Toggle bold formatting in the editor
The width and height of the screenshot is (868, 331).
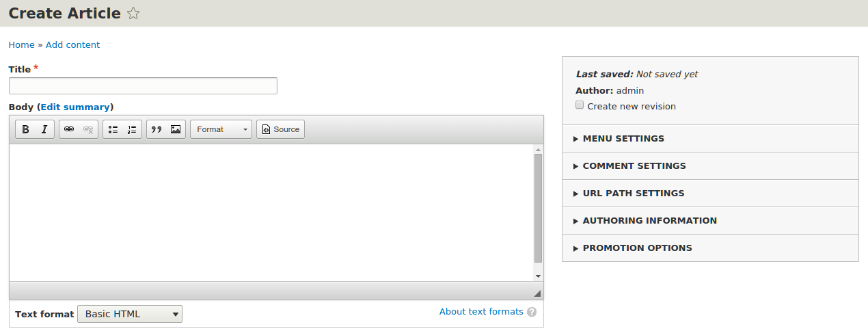point(25,129)
